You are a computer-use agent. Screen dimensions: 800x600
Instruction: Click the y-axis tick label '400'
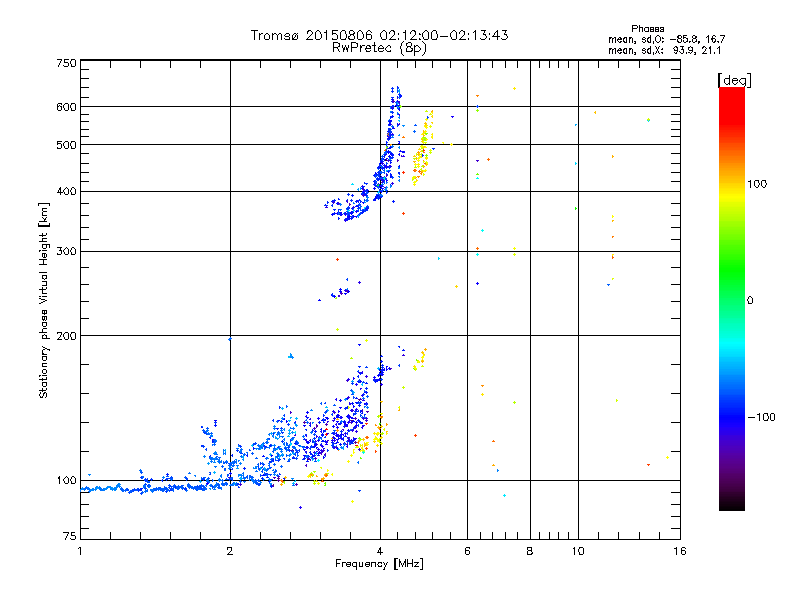tap(67, 192)
